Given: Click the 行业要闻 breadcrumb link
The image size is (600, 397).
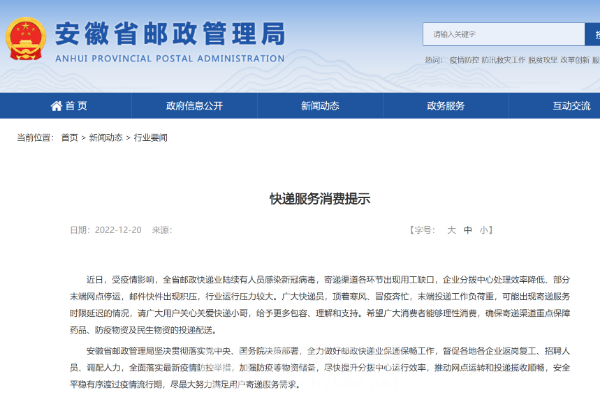Looking at the screenshot, I should [150, 137].
